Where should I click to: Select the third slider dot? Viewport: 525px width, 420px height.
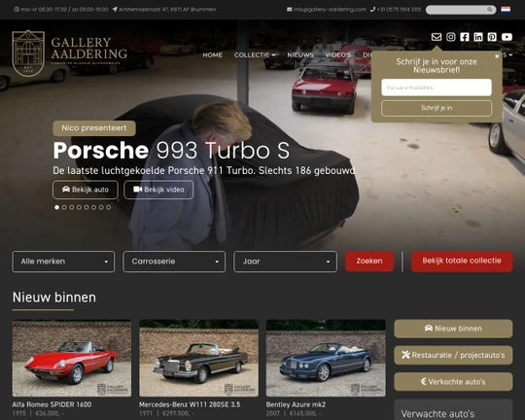click(72, 207)
